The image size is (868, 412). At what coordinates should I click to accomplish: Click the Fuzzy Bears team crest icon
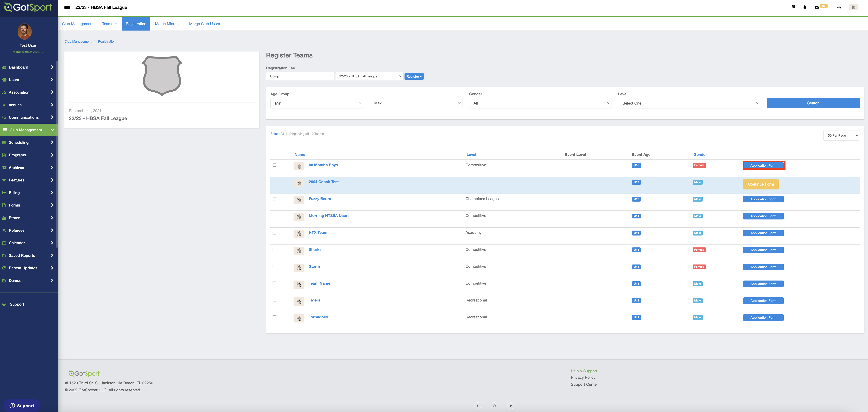(x=299, y=200)
